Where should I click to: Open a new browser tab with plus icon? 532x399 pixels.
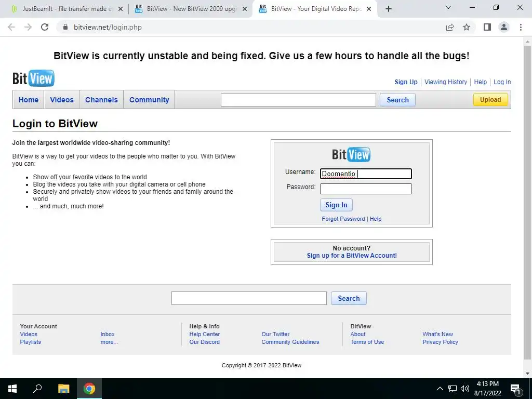click(x=389, y=9)
